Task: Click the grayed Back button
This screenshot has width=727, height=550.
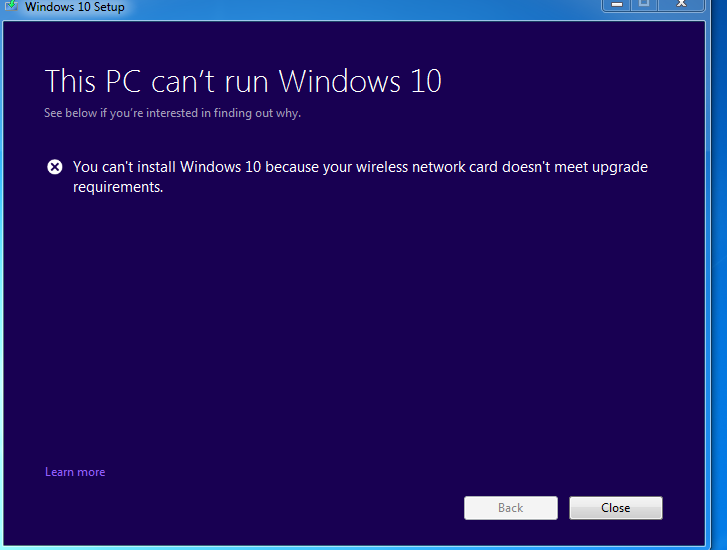Action: tap(510, 508)
